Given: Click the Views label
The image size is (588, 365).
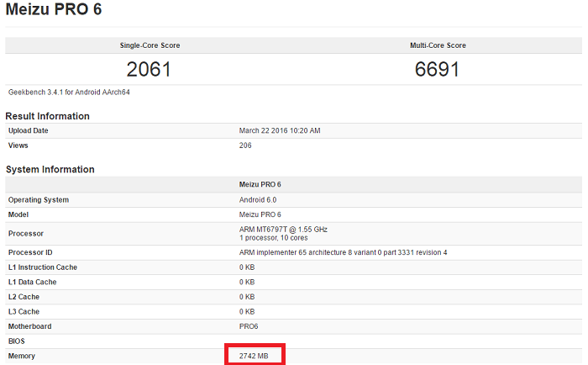Looking at the screenshot, I should 18,145.
